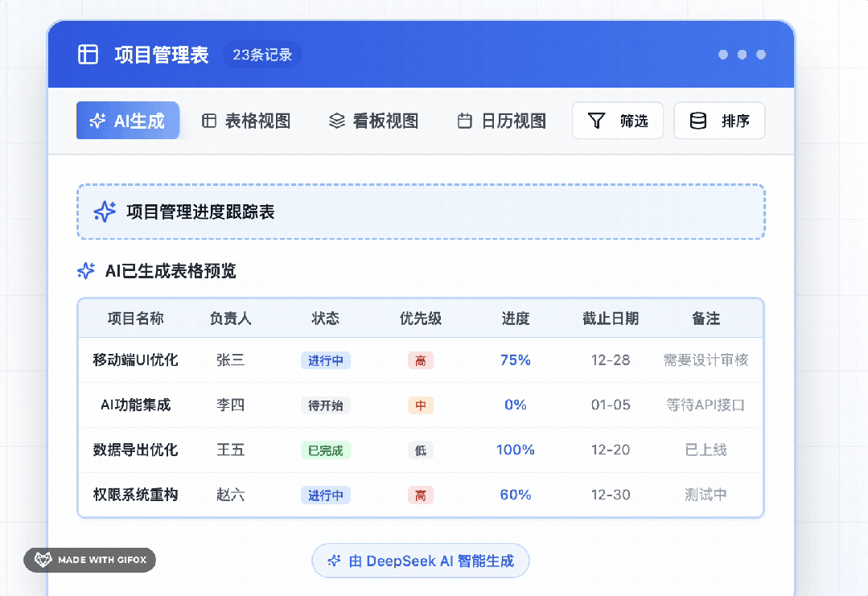Open the 排序 sort button

[720, 120]
